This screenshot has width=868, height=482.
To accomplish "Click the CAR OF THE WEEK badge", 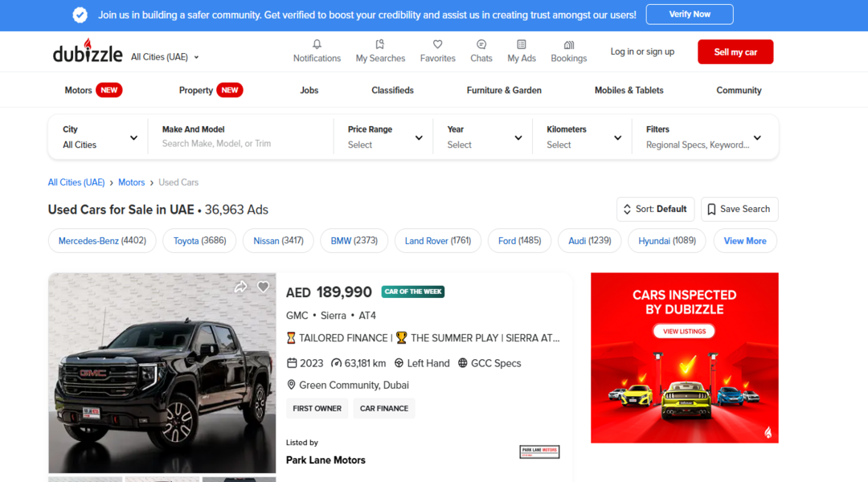I will click(413, 292).
